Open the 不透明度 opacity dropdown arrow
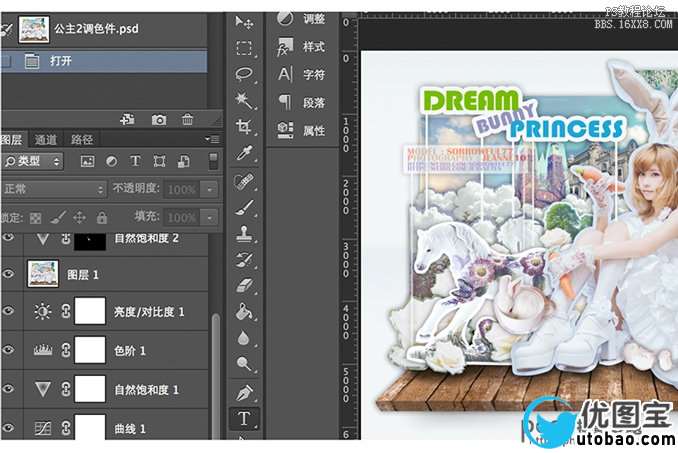The width and height of the screenshot is (678, 453). tap(210, 189)
